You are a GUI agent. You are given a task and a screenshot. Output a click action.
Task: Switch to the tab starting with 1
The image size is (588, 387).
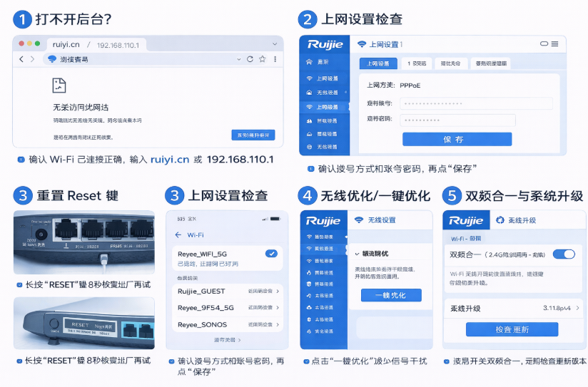pyautogui.click(x=417, y=63)
